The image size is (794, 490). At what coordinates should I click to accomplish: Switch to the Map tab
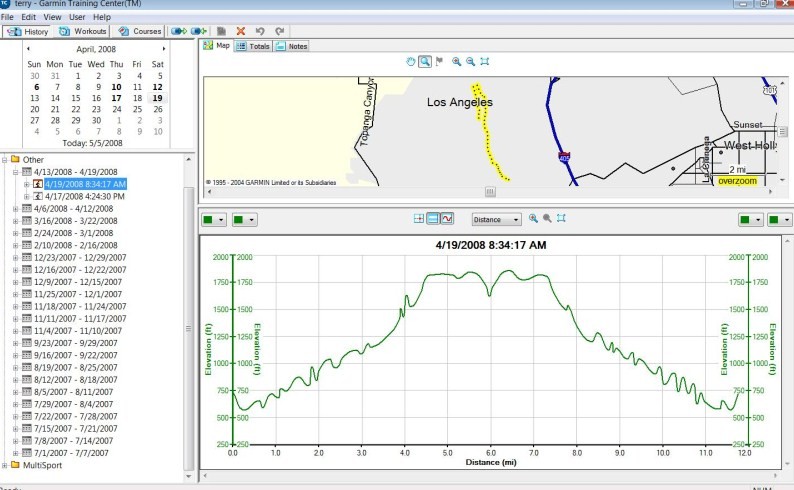pos(217,46)
